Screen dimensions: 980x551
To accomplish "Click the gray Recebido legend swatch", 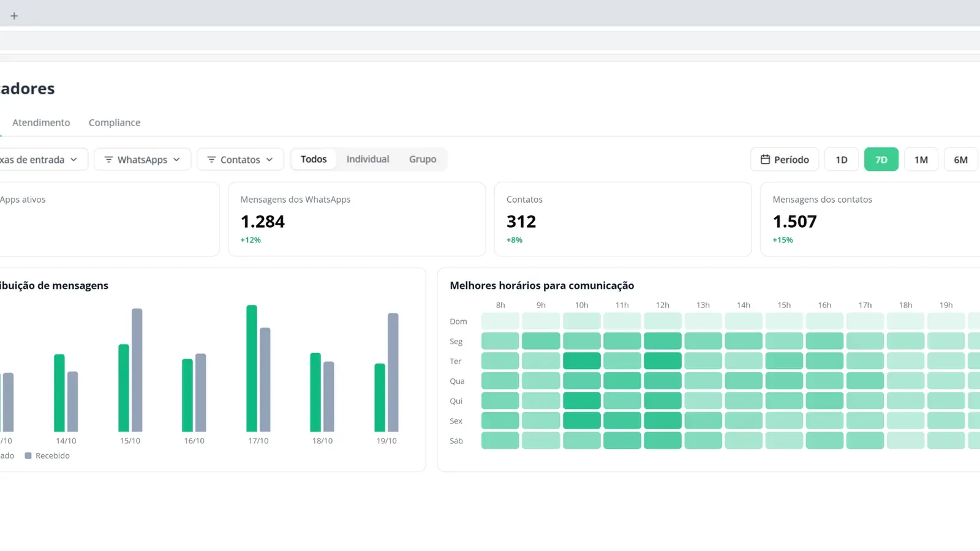I will tap(28, 455).
